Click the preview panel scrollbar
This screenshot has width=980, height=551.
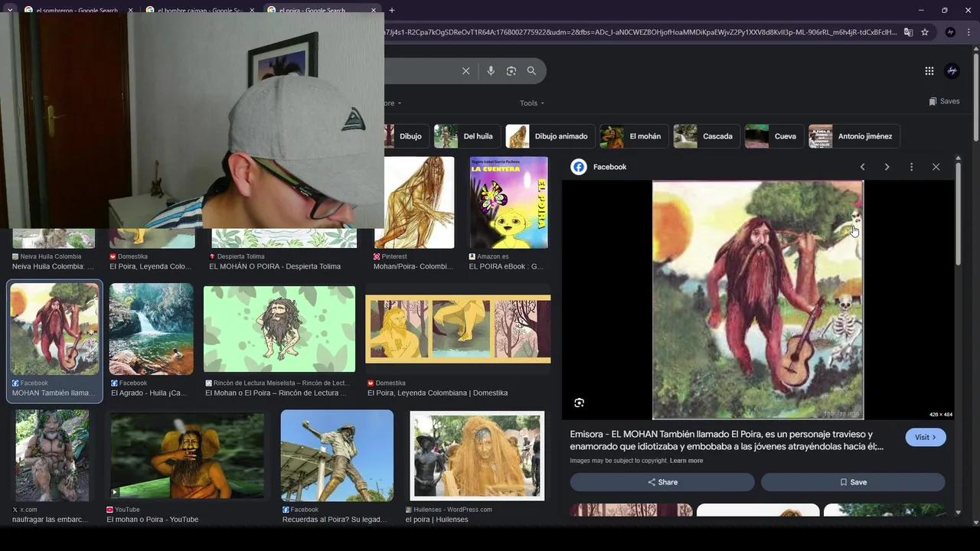[958, 213]
